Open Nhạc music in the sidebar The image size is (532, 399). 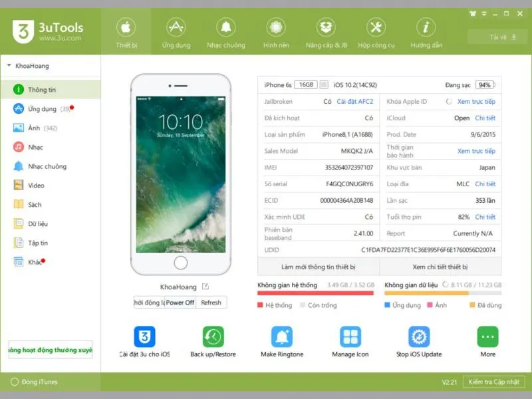tap(51, 147)
